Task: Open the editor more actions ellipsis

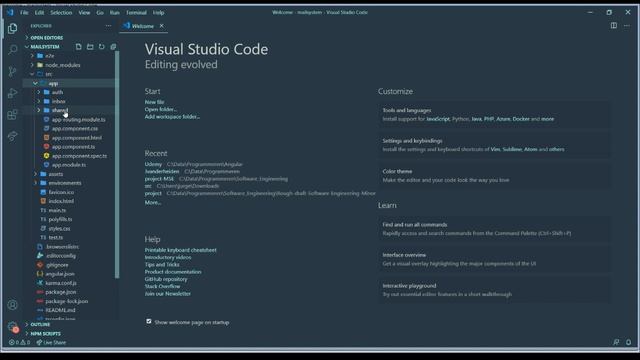Action: click(627, 26)
